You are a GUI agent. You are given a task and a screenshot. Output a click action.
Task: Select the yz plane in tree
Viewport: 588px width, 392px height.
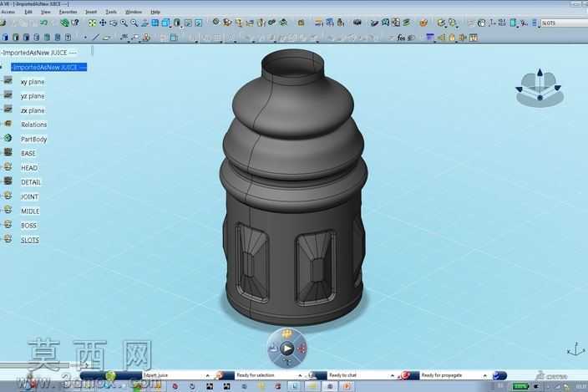33,96
